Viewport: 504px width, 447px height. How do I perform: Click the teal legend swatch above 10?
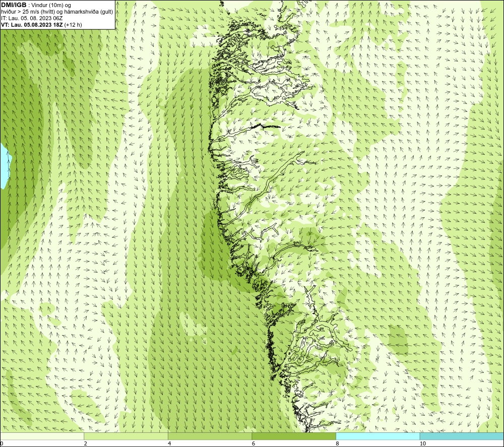click(x=462, y=436)
